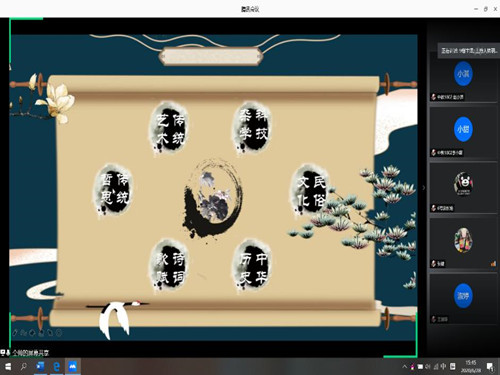Select the 民俗文化 ink blot

pyautogui.click(x=311, y=190)
